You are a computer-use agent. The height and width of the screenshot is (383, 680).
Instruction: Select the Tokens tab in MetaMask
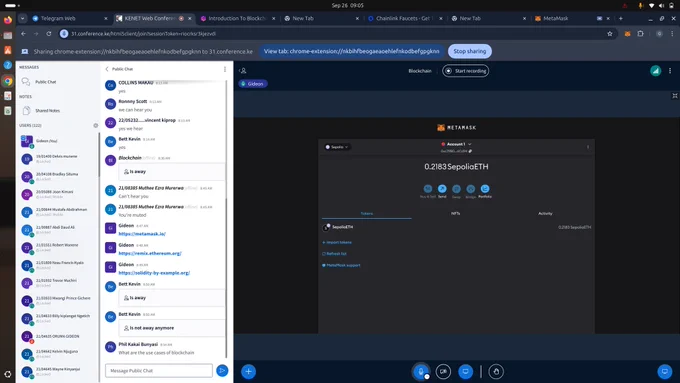366,213
